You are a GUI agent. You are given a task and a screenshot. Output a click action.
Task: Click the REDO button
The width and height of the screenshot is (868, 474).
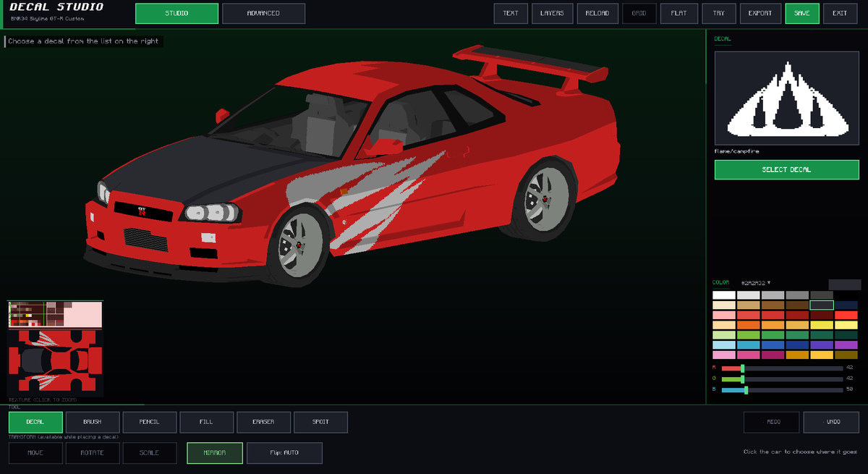point(772,422)
